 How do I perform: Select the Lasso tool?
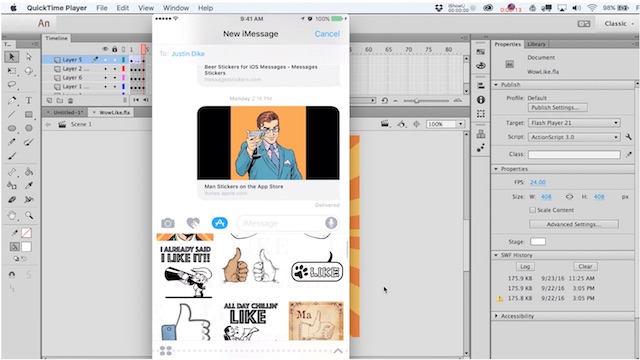pos(12,85)
